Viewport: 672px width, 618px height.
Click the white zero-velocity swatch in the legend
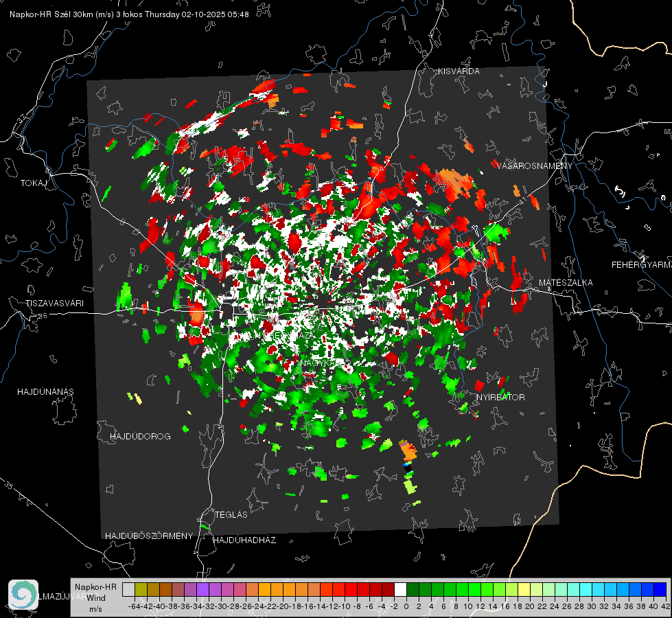tap(400, 589)
